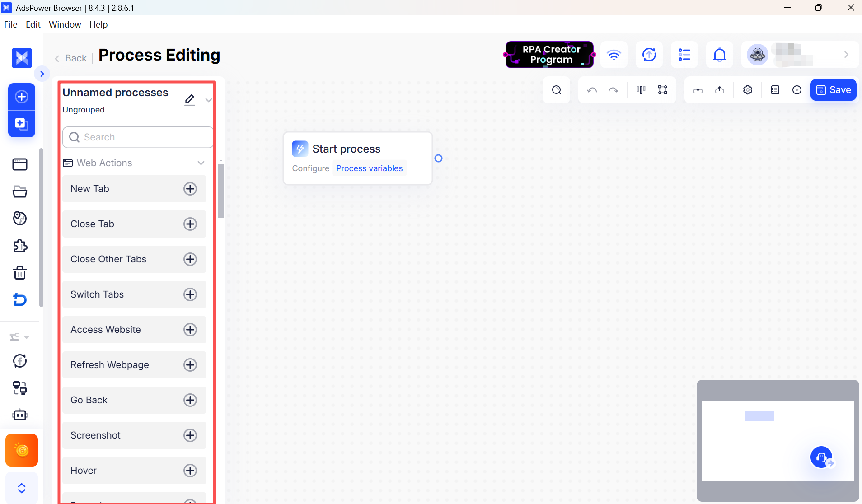Add the Screenshot action with plus

point(190,435)
